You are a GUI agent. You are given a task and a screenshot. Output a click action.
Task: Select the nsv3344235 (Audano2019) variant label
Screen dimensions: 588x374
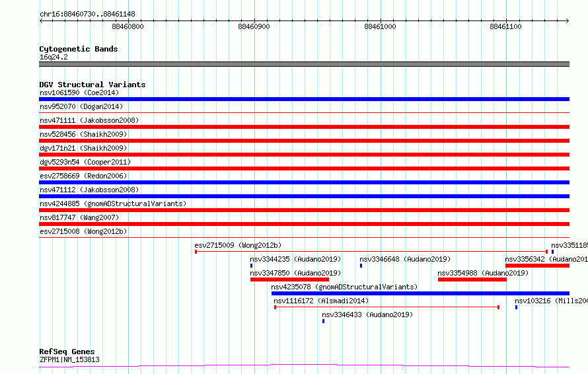[295, 259]
